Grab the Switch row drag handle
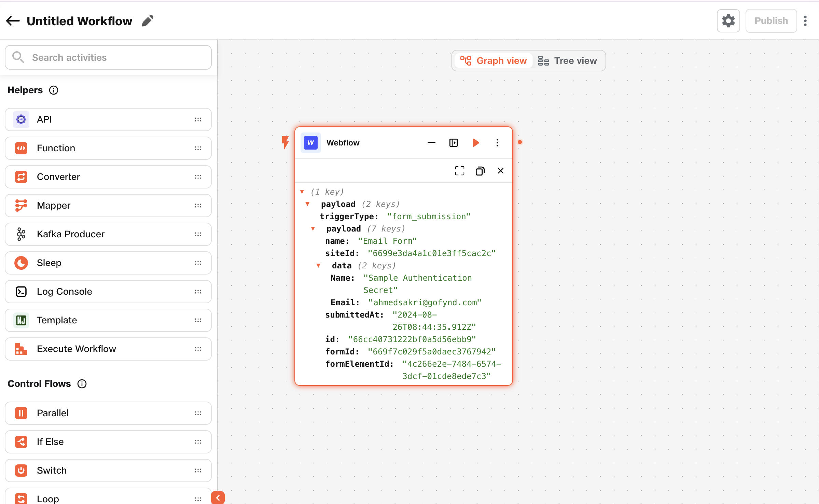 tap(198, 471)
